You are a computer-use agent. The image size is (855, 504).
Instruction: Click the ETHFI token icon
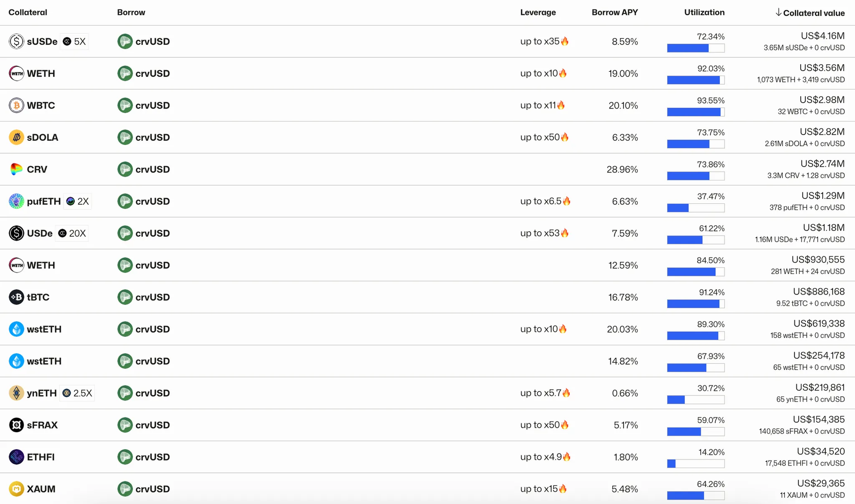pyautogui.click(x=16, y=457)
